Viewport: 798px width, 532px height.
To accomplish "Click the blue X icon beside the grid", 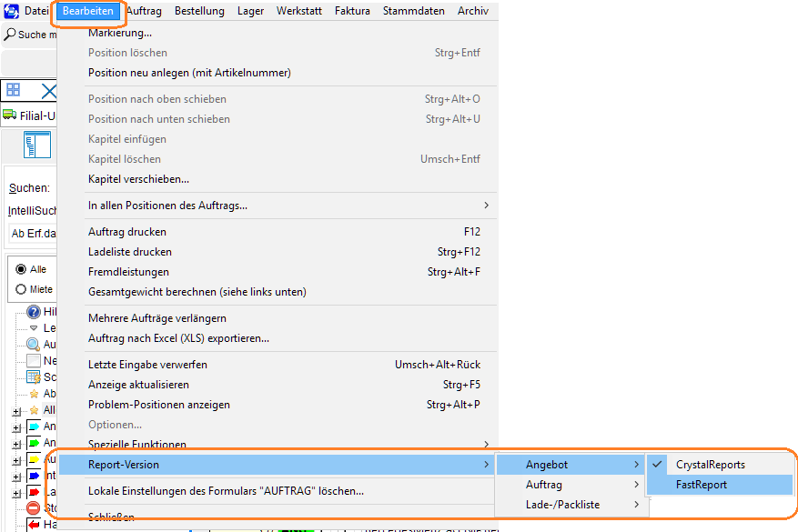I will pos(49,92).
